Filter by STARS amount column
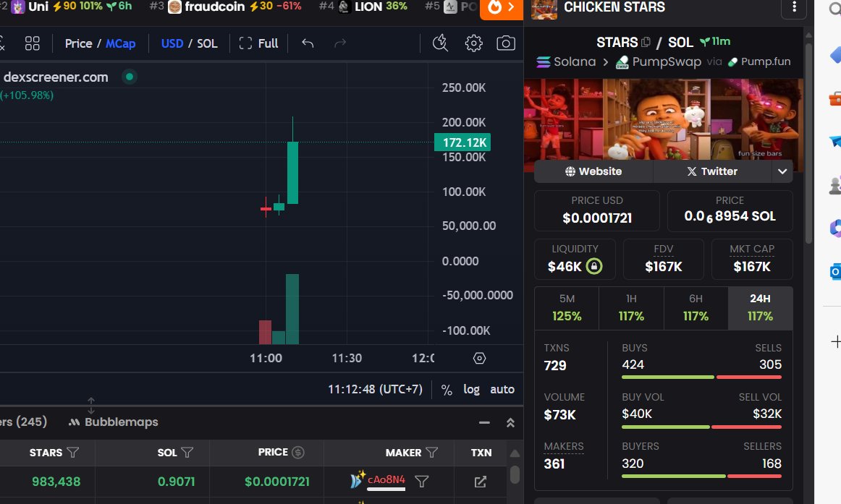841x504 pixels. pyautogui.click(x=72, y=453)
